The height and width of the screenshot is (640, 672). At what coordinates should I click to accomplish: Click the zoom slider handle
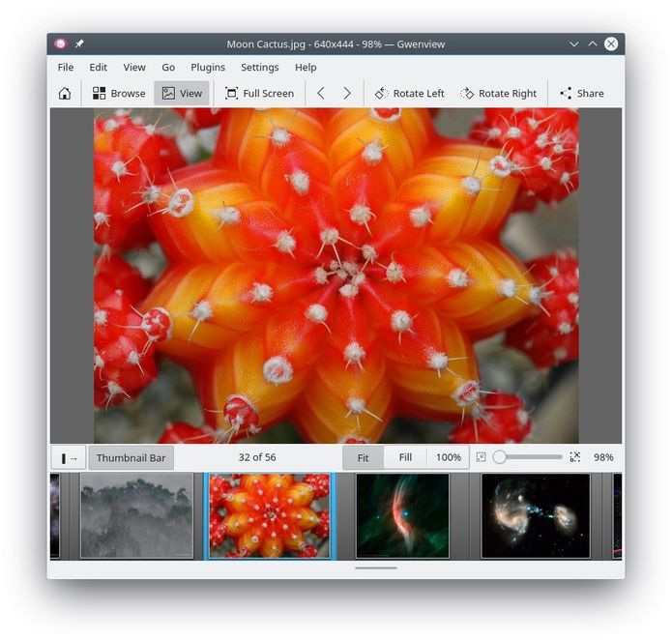point(499,457)
